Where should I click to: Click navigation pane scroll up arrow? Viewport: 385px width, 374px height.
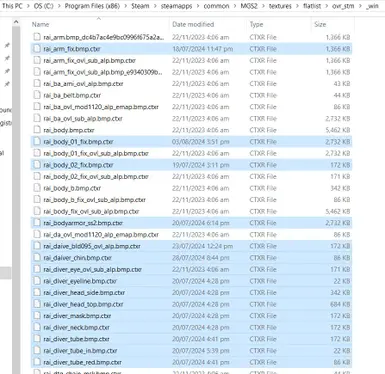pyautogui.click(x=16, y=22)
